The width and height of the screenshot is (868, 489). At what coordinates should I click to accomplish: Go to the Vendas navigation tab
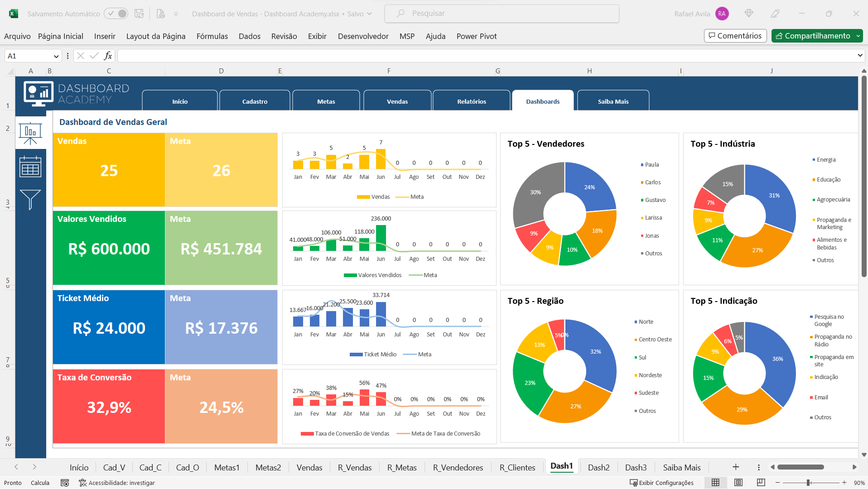coord(397,101)
